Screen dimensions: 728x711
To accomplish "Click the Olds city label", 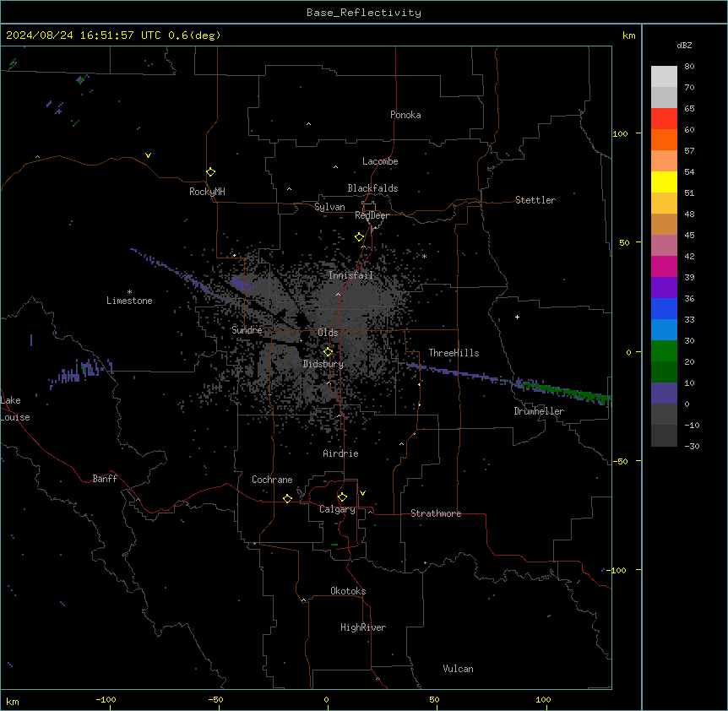I will pos(328,333).
